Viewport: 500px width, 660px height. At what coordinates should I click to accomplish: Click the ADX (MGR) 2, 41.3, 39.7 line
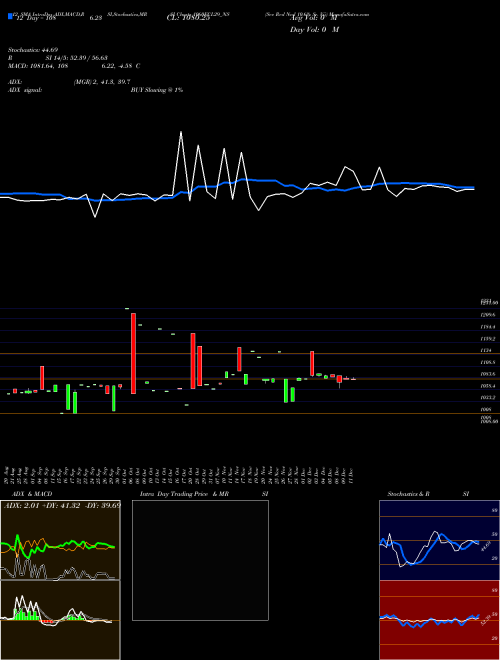69,82
